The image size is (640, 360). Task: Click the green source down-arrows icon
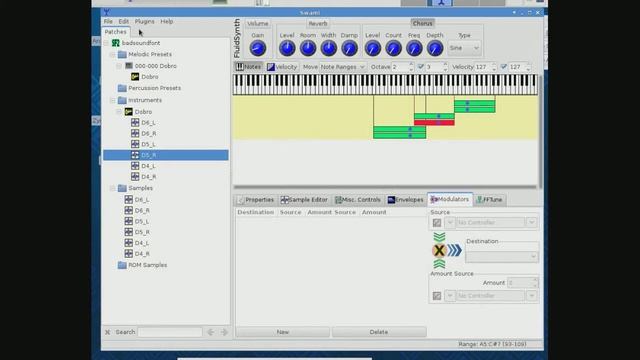439,237
